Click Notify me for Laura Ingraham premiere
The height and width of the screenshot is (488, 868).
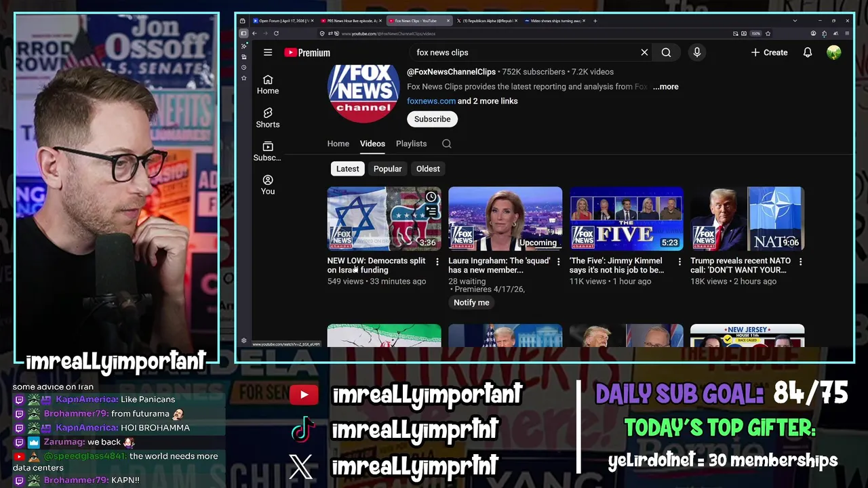coord(471,303)
